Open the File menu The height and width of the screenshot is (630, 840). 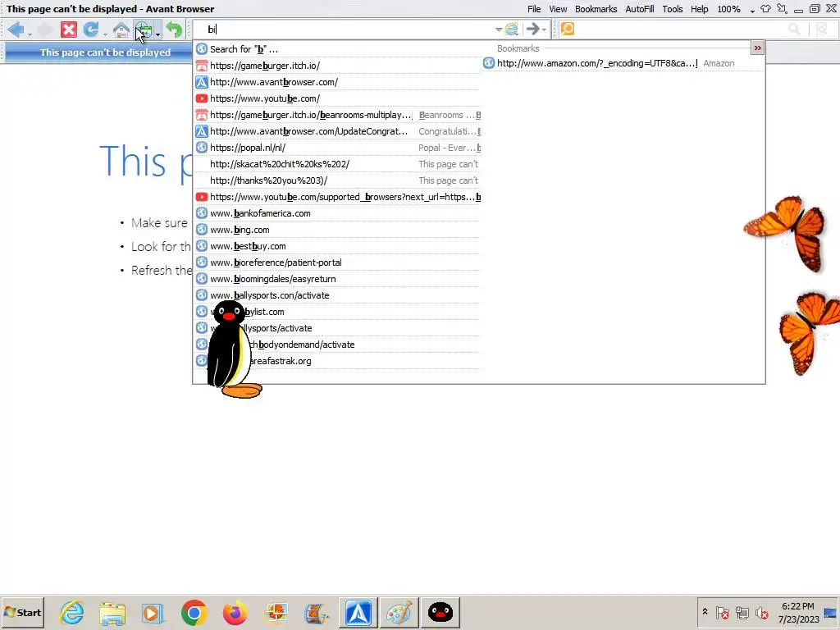tap(534, 9)
